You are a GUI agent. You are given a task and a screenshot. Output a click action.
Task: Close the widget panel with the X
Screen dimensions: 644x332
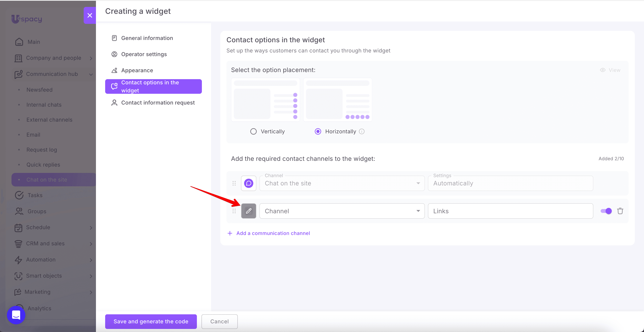[90, 15]
